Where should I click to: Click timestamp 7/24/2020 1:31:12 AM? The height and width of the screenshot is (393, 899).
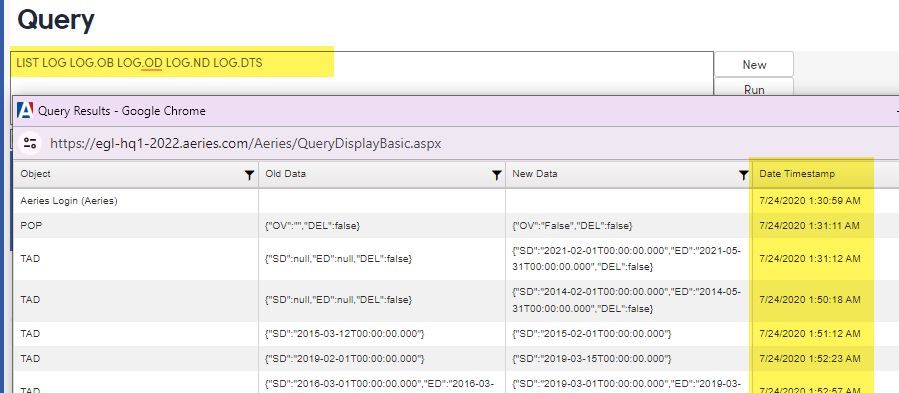(809, 259)
